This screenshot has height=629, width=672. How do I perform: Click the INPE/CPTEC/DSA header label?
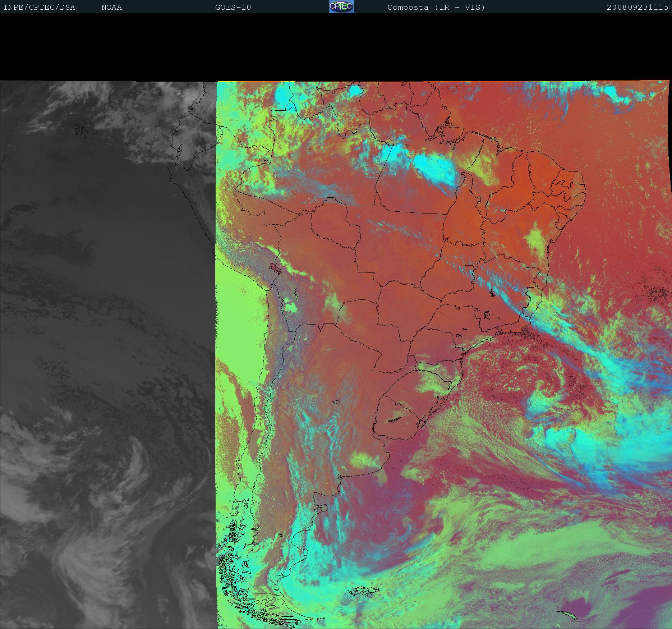tap(39, 8)
